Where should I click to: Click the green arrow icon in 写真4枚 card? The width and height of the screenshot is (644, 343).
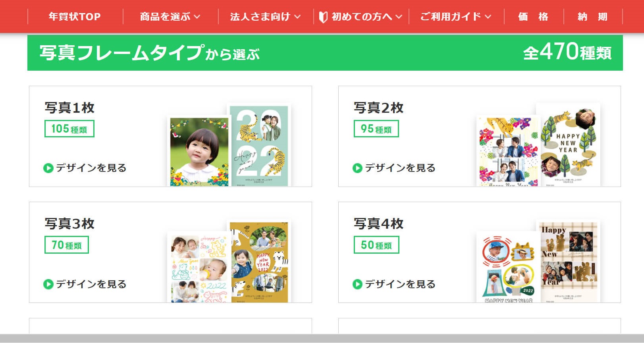357,284
